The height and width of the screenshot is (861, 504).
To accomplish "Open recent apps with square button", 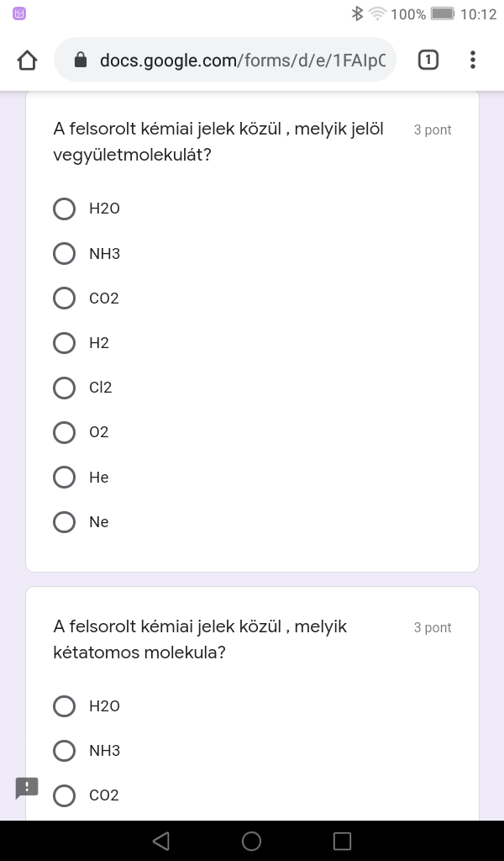I will pyautogui.click(x=342, y=841).
